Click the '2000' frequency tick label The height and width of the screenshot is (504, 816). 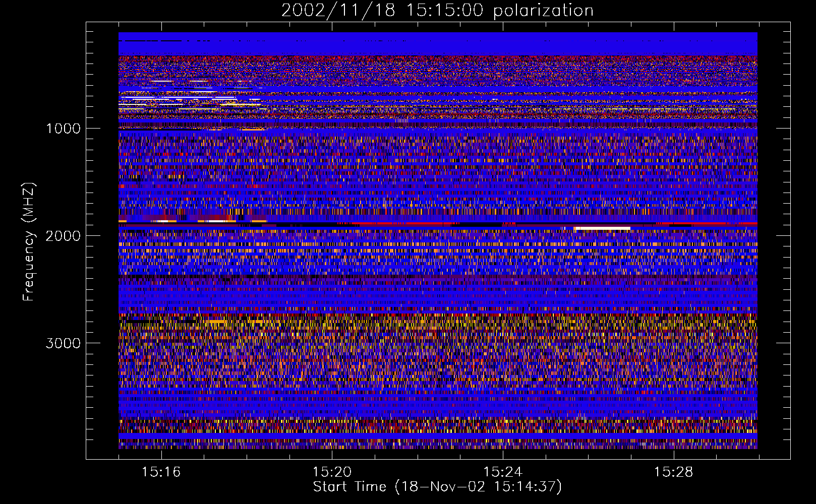(63, 236)
